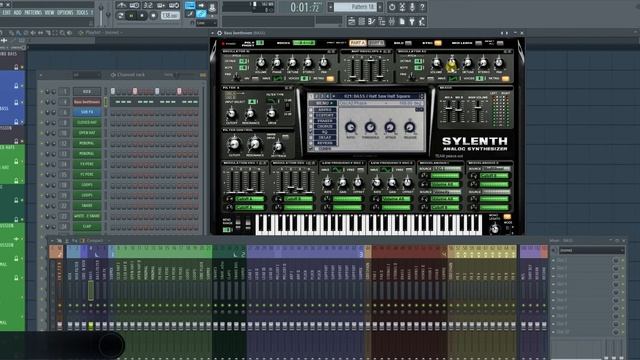Click the Channel rack title menu icon
This screenshot has height=360, width=640.
113,75
